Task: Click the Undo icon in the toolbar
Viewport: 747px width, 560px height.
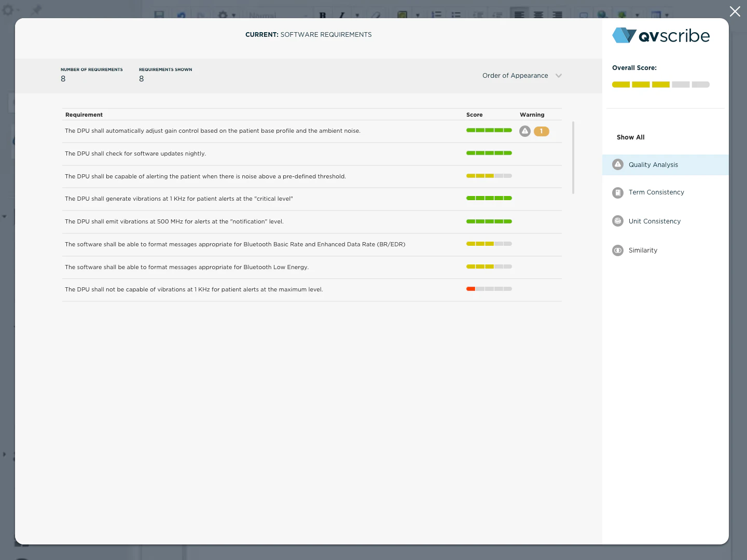Action: [x=181, y=15]
